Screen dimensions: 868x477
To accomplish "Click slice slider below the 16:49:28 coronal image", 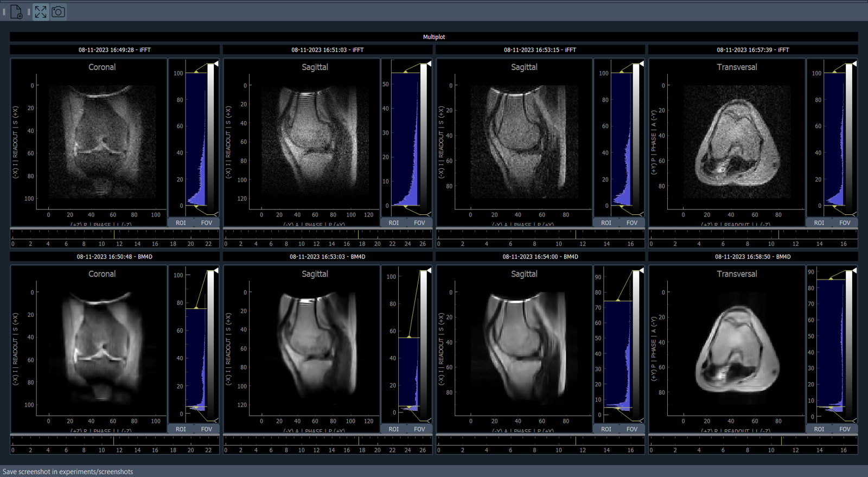I will click(114, 234).
